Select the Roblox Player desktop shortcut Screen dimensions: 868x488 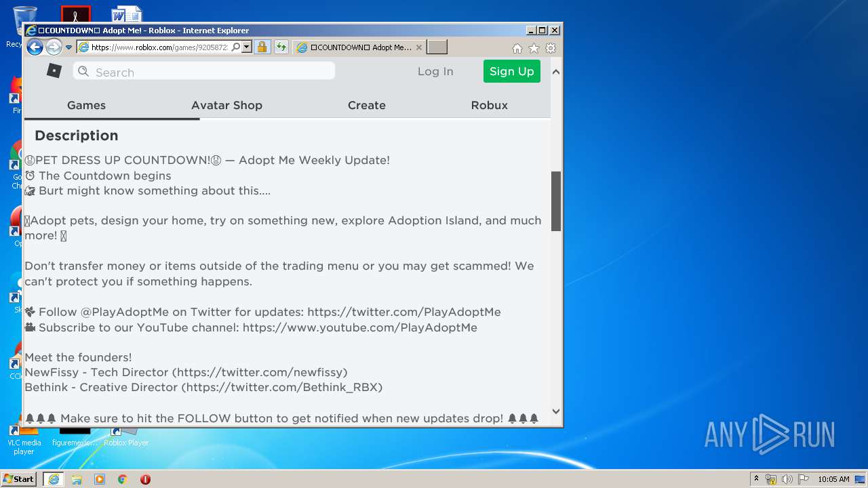point(126,436)
